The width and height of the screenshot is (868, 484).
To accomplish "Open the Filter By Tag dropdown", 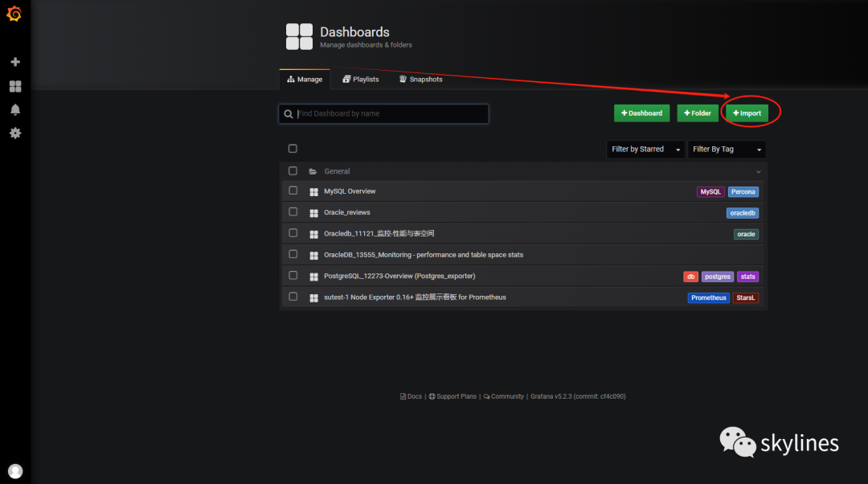I will pyautogui.click(x=727, y=150).
